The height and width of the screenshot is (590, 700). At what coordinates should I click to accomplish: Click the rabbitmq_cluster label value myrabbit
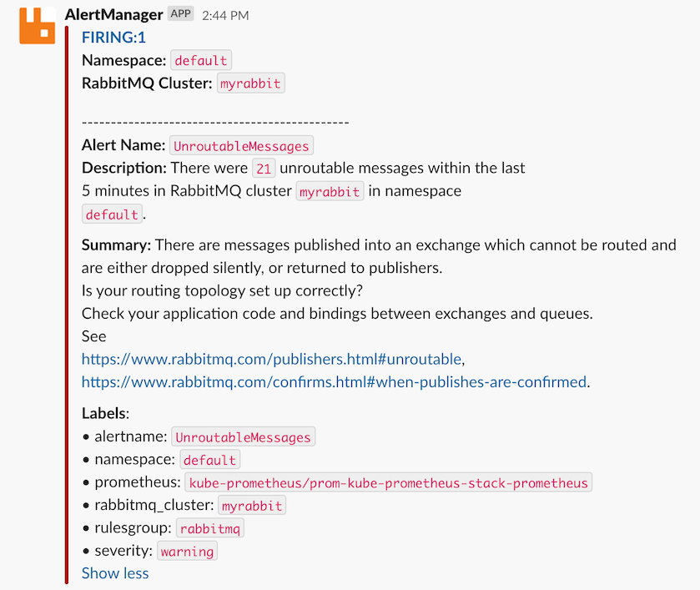(252, 506)
